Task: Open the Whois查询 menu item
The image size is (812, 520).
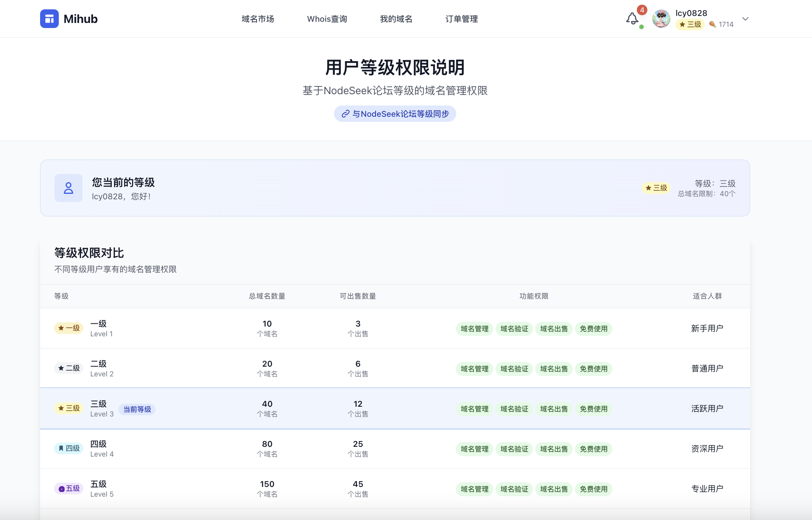Action: tap(327, 19)
